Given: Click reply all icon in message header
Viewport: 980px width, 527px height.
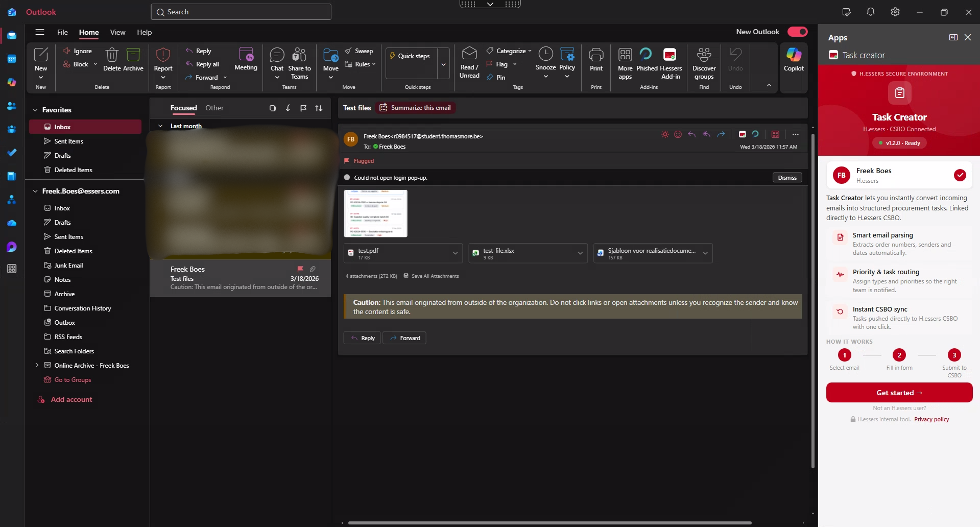Looking at the screenshot, I should click(706, 134).
